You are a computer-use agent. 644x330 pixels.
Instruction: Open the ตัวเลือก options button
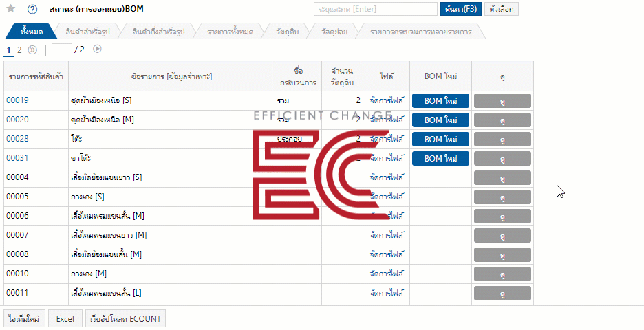point(502,9)
